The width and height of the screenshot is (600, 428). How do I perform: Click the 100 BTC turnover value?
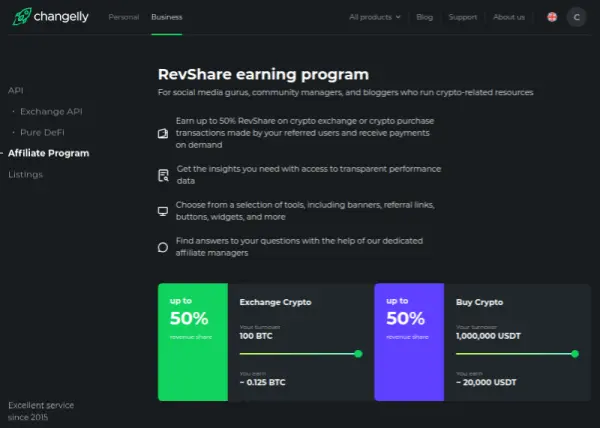[x=256, y=336]
